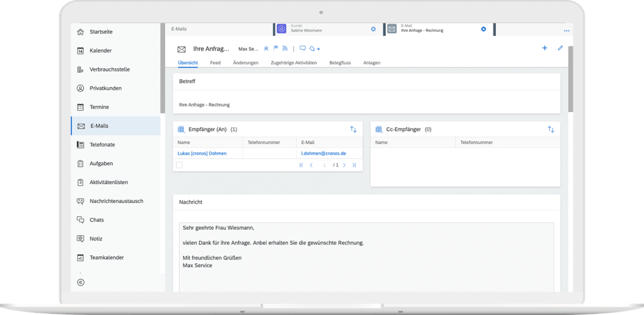Open sort options for Cc-Empfänger table
644x315 pixels.
click(551, 129)
